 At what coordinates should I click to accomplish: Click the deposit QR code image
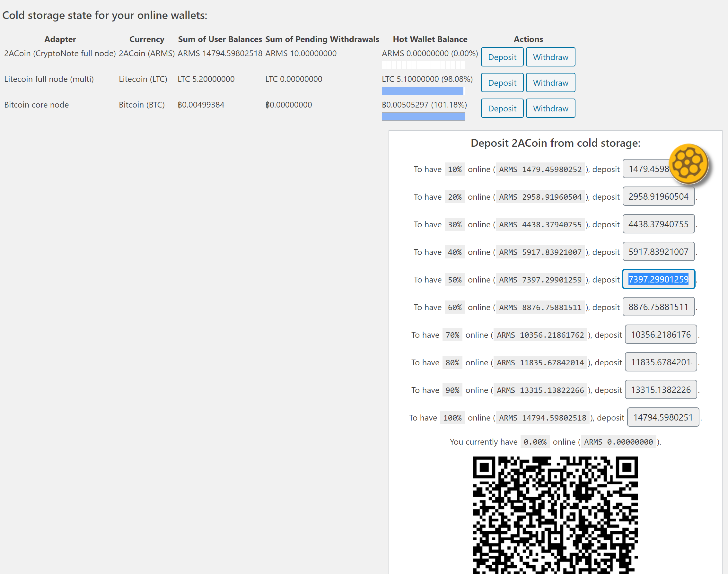click(555, 515)
